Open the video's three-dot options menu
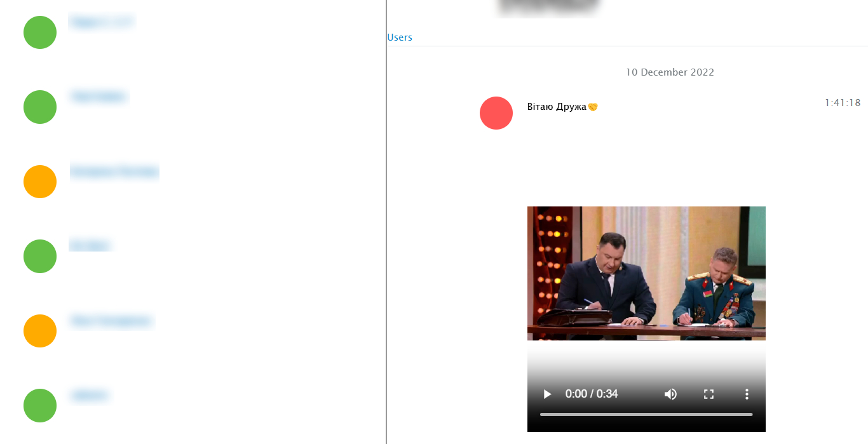Screen dimensions: 868x444 point(747,394)
